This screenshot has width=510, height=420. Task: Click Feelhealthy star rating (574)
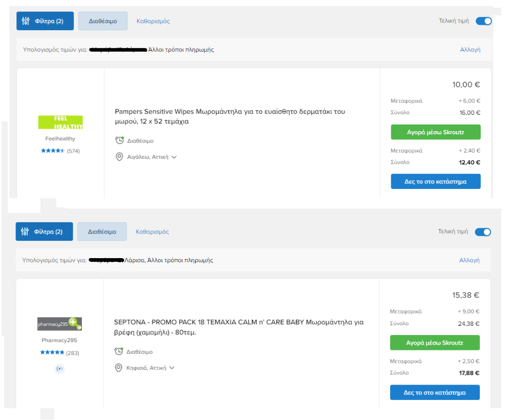coord(60,151)
